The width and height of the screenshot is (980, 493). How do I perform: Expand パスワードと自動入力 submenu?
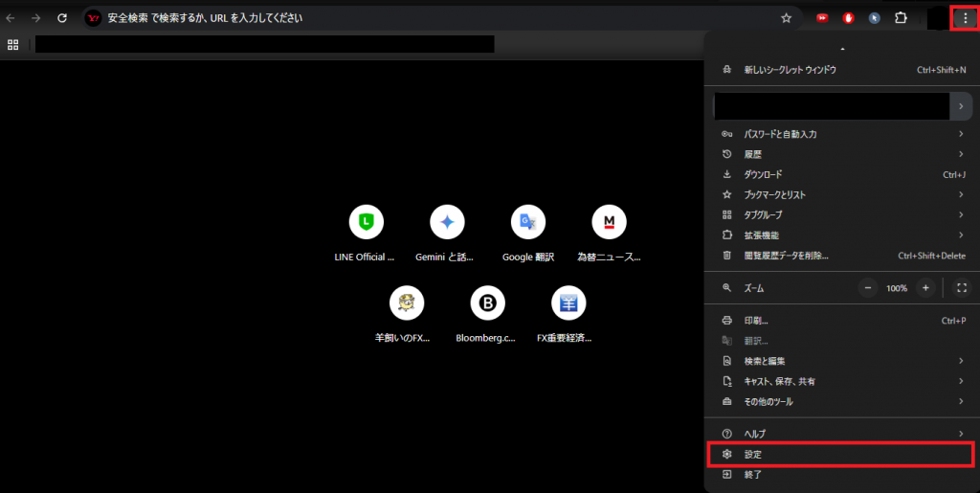tap(841, 134)
